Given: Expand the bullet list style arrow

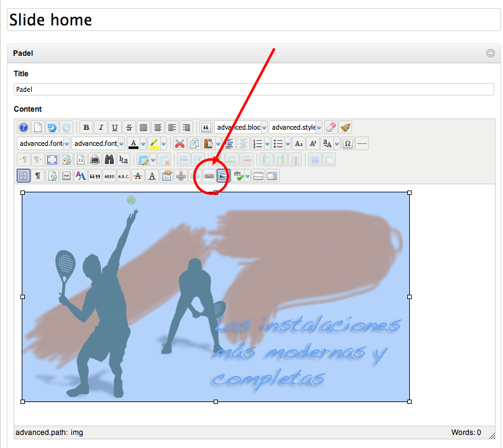Looking at the screenshot, I should coord(288,143).
